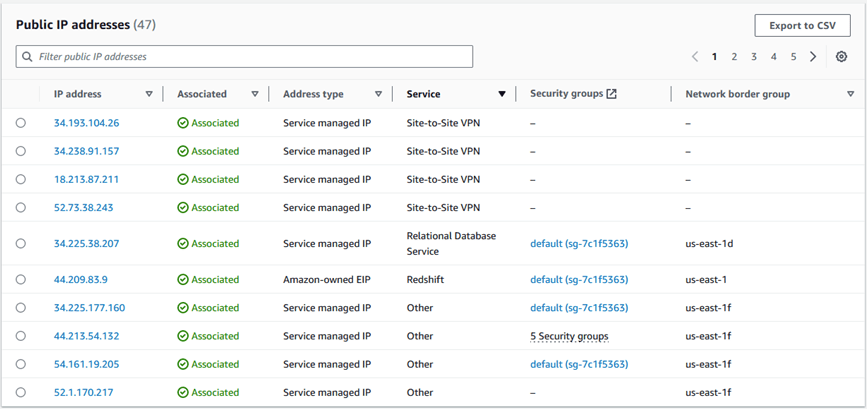Sort by Service column arrow
The height and width of the screenshot is (409, 867).
tap(502, 94)
